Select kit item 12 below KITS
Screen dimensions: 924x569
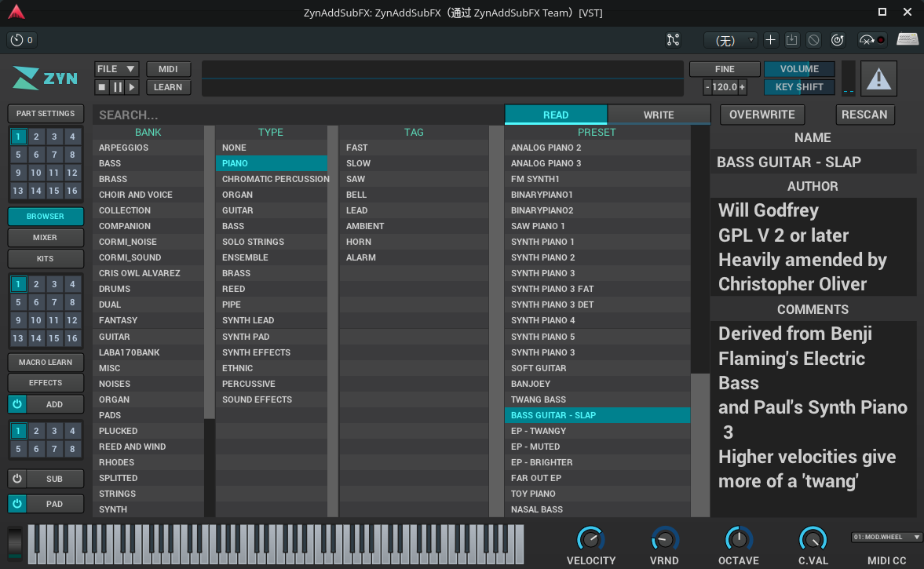click(x=72, y=320)
